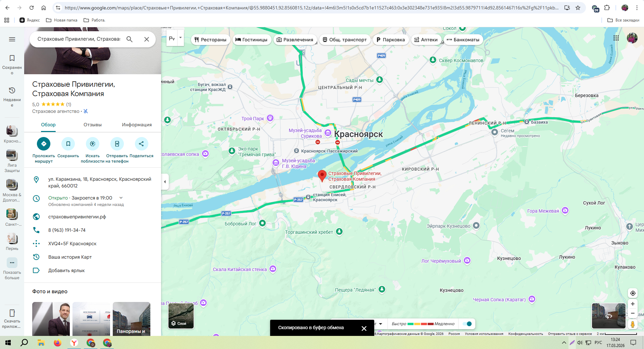
Task: Show my current location
Action: 633,293
